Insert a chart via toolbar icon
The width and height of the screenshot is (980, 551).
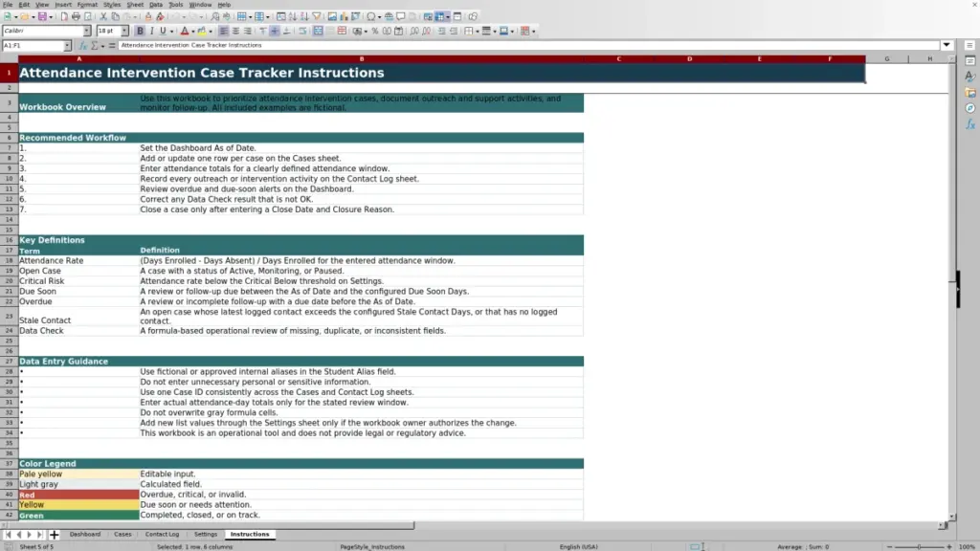(344, 17)
